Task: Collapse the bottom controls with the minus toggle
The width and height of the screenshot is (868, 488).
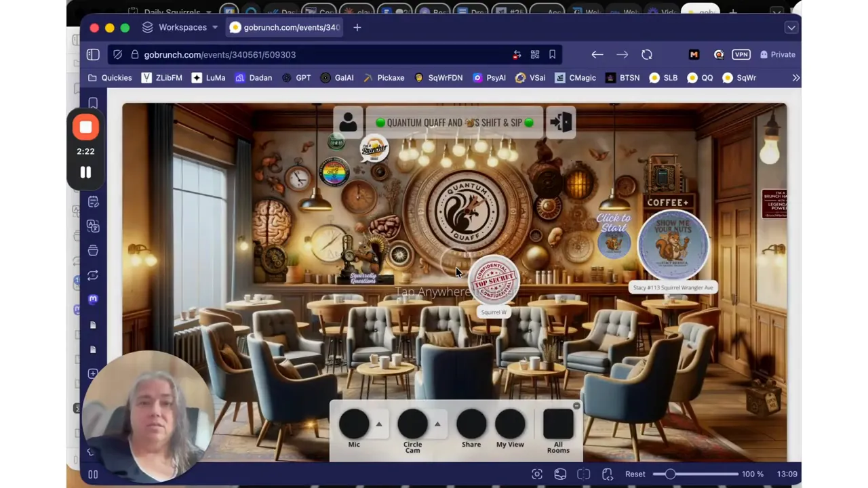Action: (576, 406)
